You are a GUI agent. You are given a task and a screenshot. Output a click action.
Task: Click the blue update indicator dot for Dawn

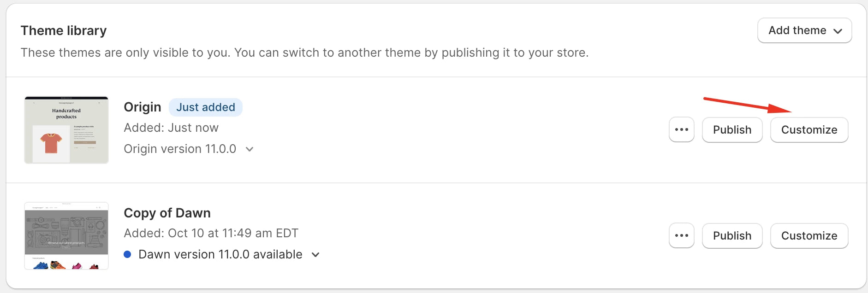point(128,254)
